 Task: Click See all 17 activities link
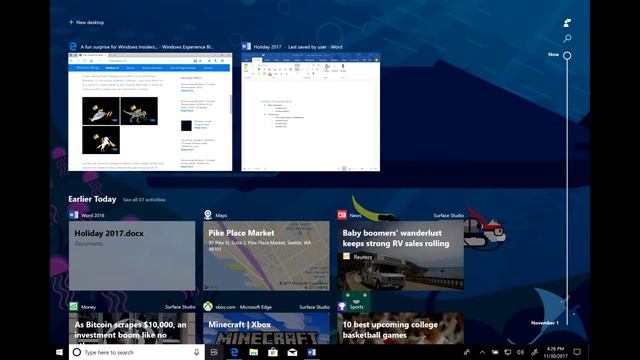[144, 200]
